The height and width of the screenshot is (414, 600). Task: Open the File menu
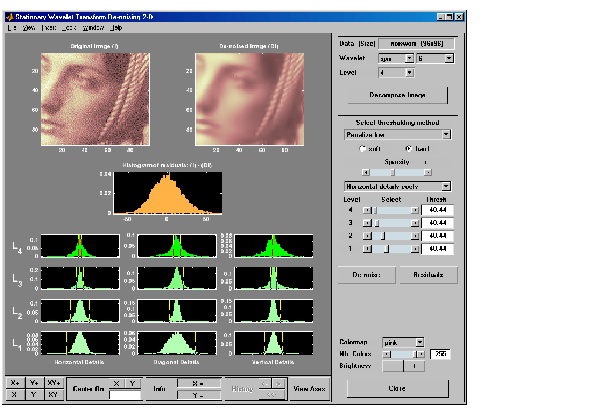12,28
